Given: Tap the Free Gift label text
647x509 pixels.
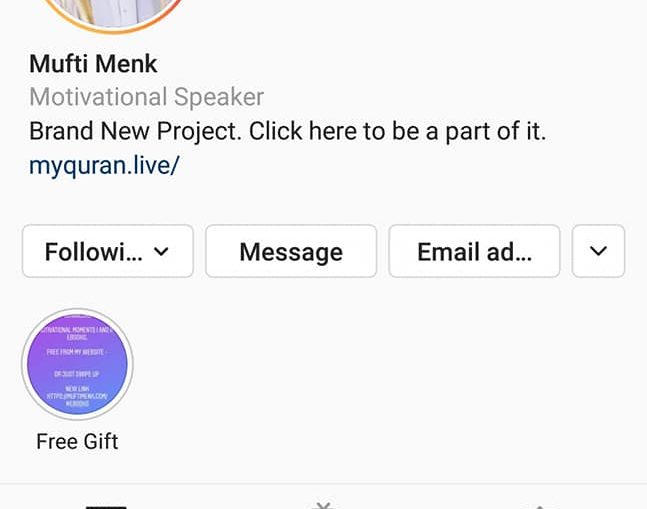Looking at the screenshot, I should pyautogui.click(x=77, y=441).
